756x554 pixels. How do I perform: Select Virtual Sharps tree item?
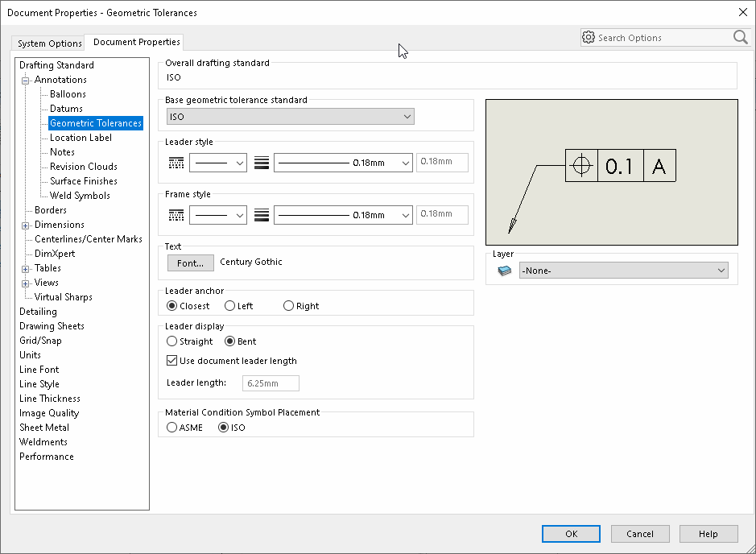(x=63, y=297)
